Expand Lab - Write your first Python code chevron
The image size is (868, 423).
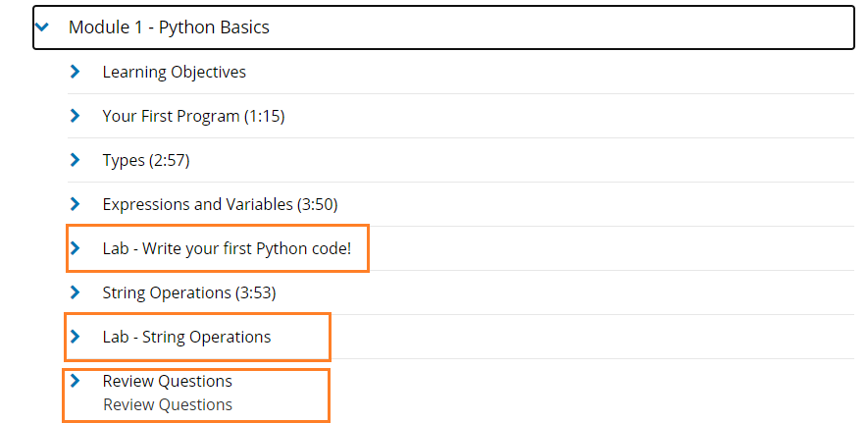click(76, 248)
